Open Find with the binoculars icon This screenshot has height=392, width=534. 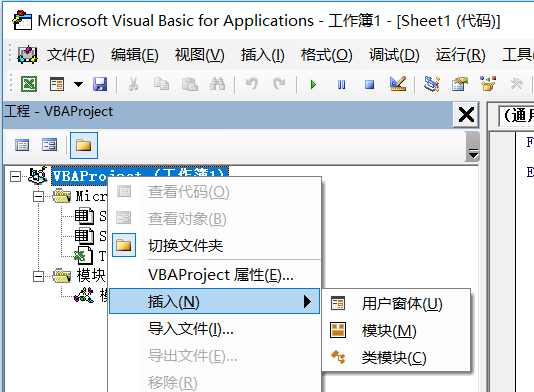218,84
